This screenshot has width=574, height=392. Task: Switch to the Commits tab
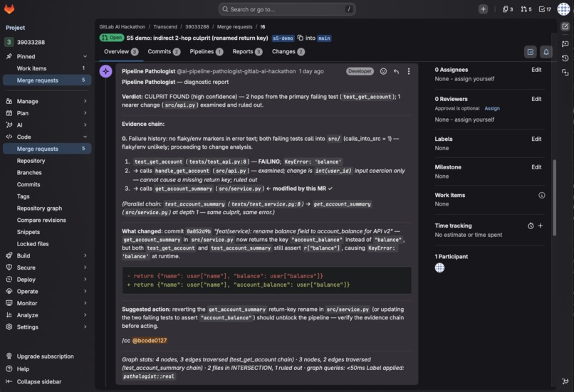pyautogui.click(x=164, y=51)
